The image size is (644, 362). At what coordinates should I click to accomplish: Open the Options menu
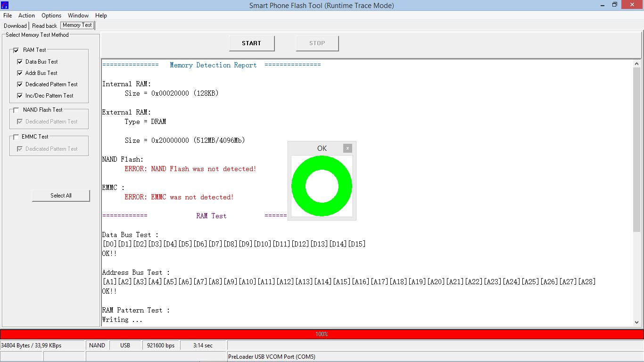click(x=51, y=16)
